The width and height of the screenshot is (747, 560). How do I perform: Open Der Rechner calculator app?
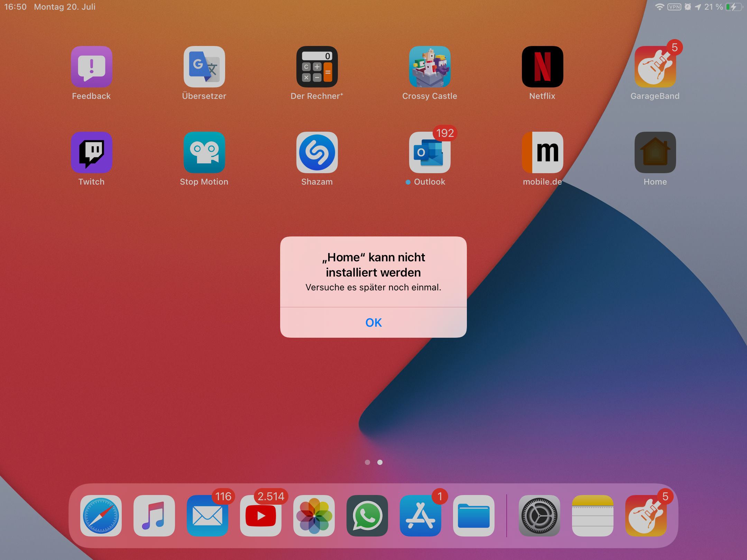tap(317, 67)
